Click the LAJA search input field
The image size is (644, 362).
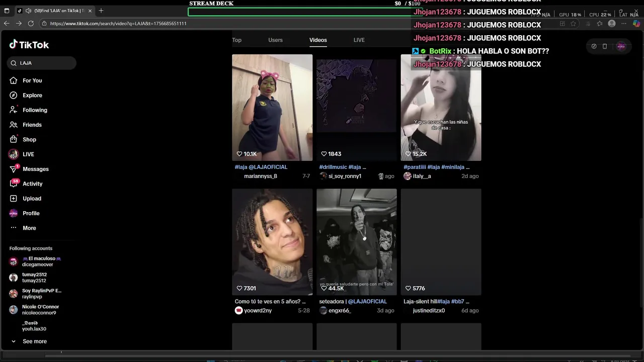point(42,63)
